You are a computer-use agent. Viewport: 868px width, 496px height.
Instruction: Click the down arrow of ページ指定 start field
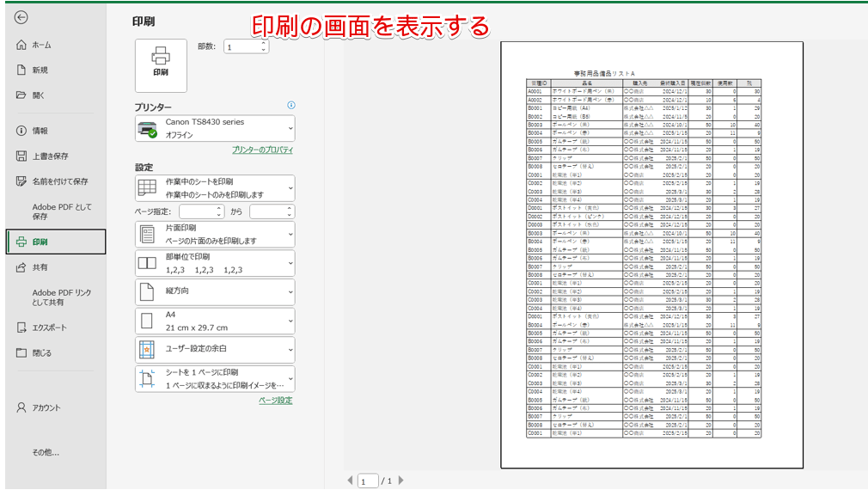click(218, 215)
